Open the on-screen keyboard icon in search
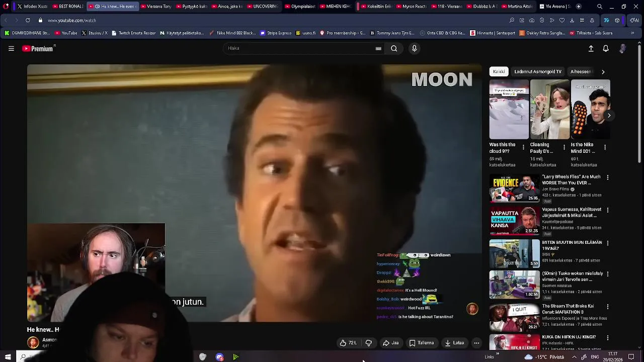The width and height of the screenshot is (644, 362). [x=378, y=49]
